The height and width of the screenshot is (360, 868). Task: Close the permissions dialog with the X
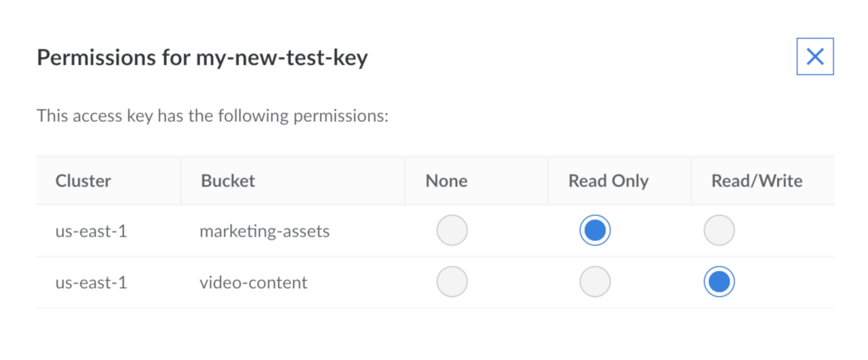pos(814,56)
